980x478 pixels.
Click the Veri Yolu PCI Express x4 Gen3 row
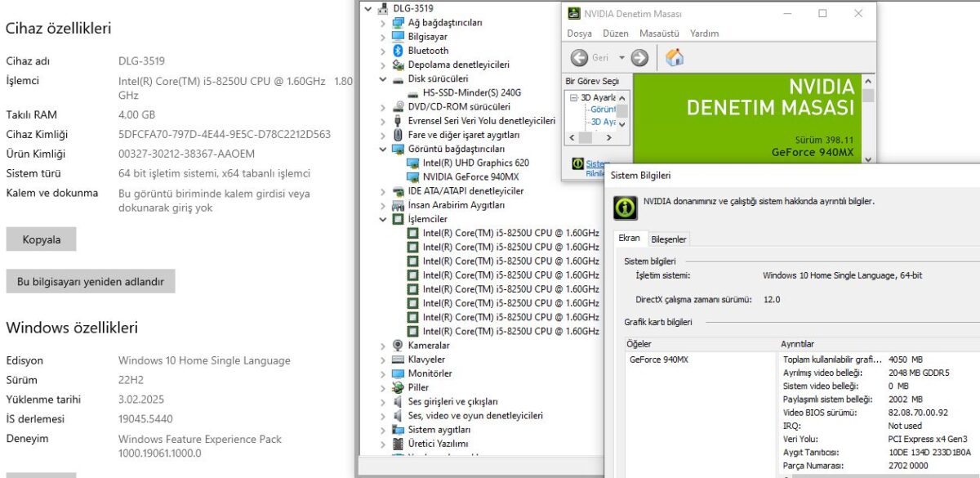tap(880, 439)
